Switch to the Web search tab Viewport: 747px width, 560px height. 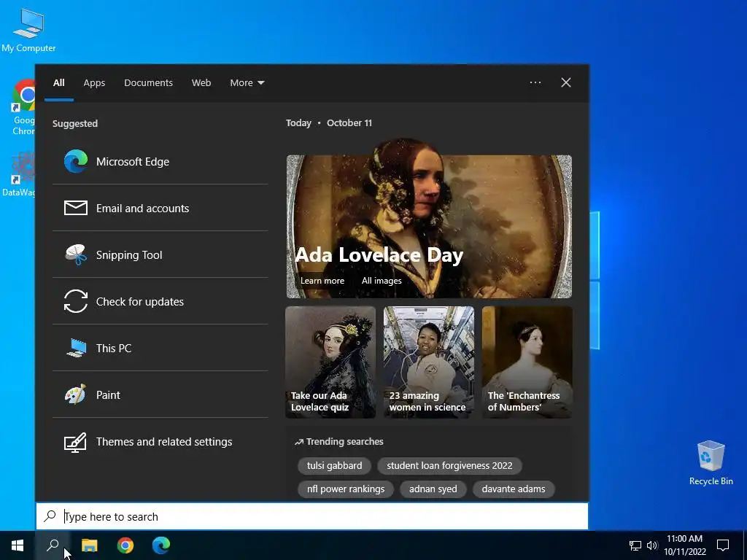coord(201,83)
